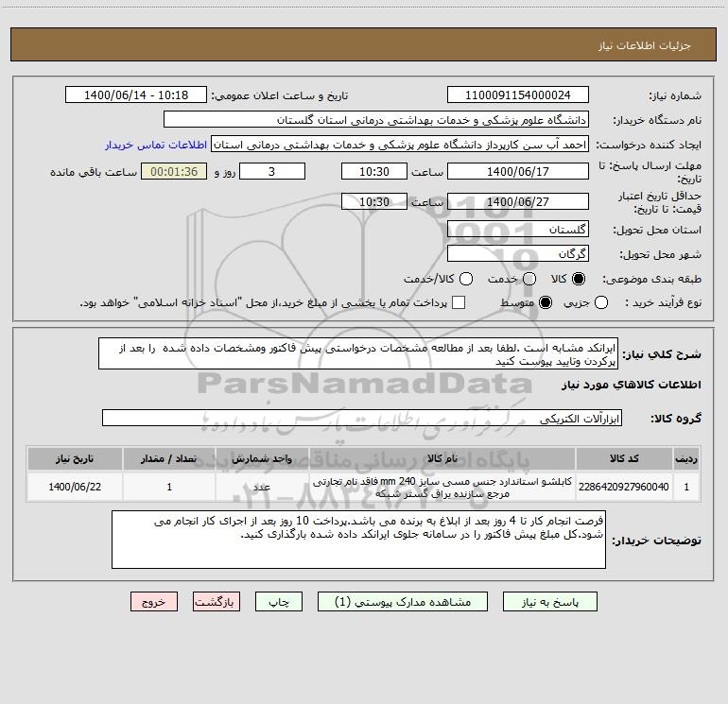Click the goods group ابزارآلات الکتریکی field

[x=362, y=418]
